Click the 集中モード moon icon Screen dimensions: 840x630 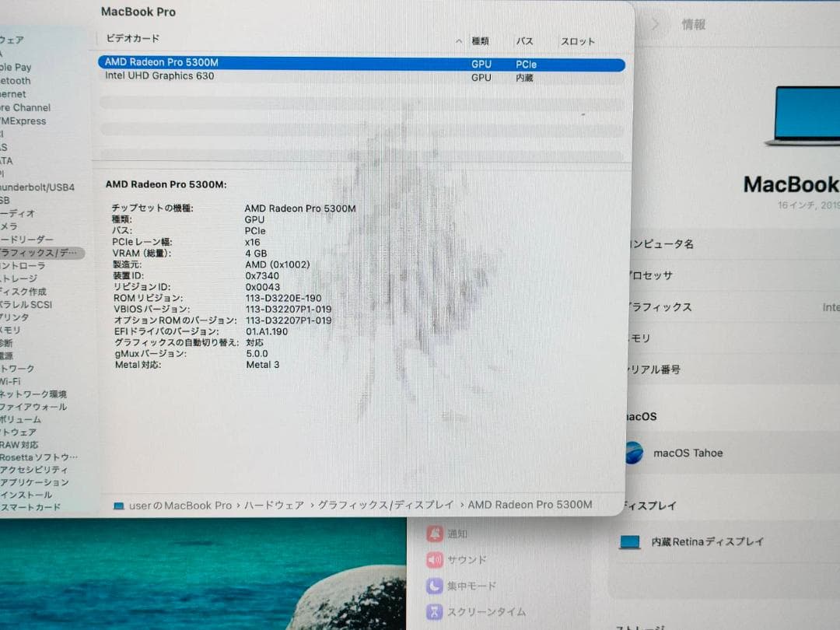pyautogui.click(x=435, y=586)
